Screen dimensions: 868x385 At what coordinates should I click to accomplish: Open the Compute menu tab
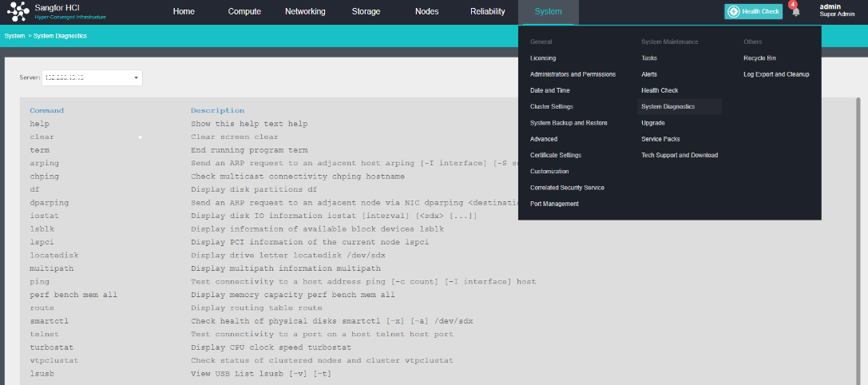point(244,12)
